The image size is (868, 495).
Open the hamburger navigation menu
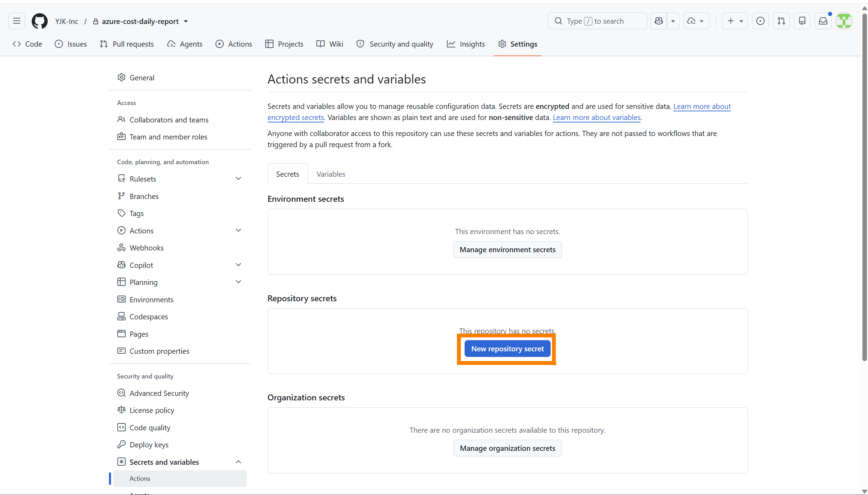(x=16, y=21)
